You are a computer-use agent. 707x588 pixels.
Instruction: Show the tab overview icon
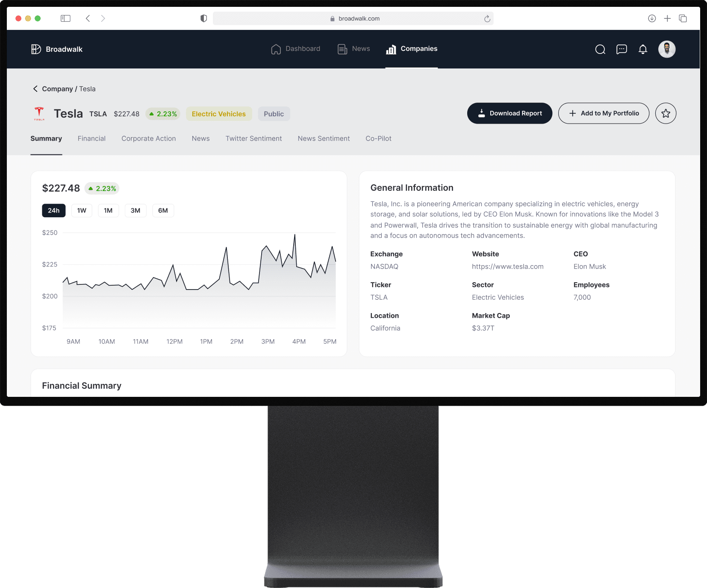(x=683, y=18)
